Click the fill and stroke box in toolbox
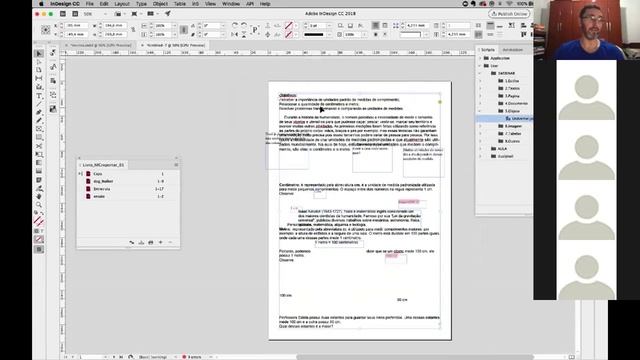This screenshot has width=640, height=360. (39, 221)
